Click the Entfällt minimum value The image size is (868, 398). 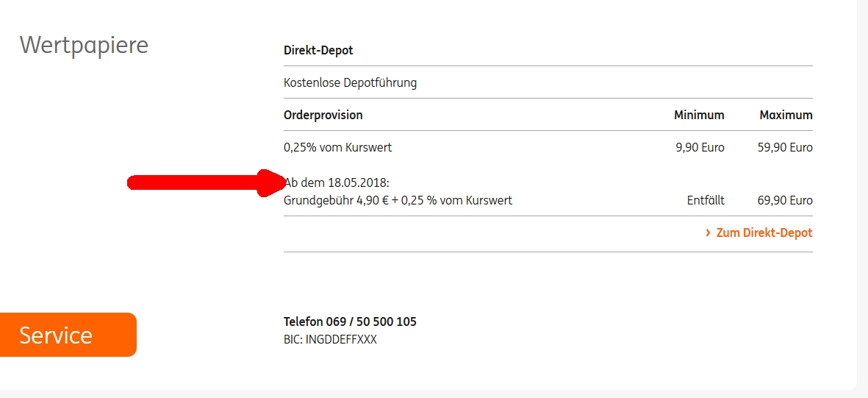tap(706, 200)
